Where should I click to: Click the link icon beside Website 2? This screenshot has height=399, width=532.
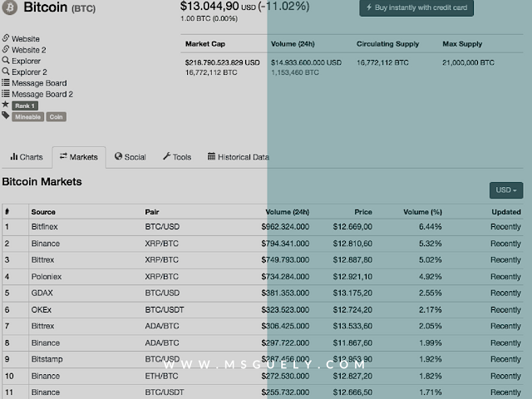tap(6, 49)
